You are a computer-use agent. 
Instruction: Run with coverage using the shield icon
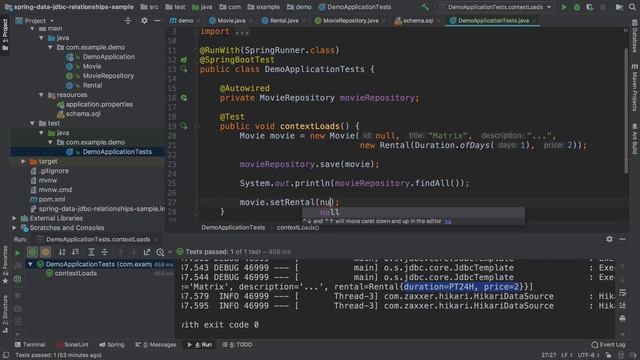pyautogui.click(x=590, y=7)
